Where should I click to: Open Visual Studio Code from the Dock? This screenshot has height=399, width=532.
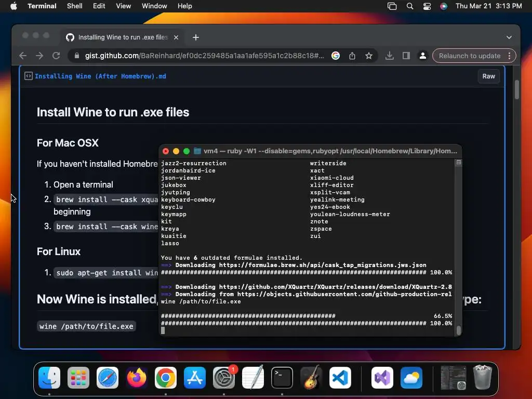point(340,378)
